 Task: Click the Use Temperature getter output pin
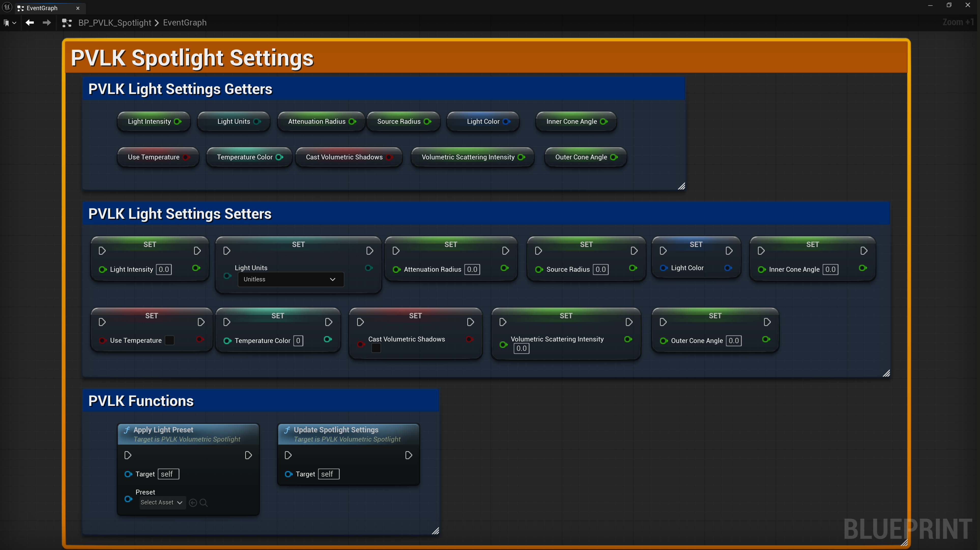click(x=186, y=157)
